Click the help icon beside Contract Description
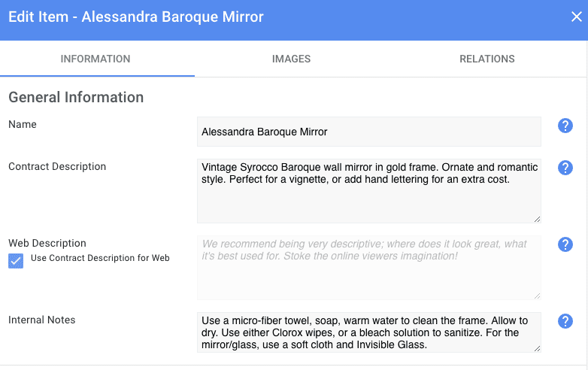The image size is (588, 370). point(565,168)
